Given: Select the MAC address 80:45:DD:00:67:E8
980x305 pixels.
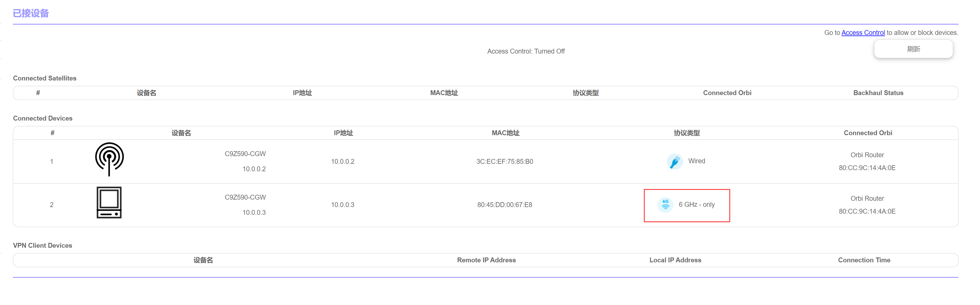Looking at the screenshot, I should 504,205.
